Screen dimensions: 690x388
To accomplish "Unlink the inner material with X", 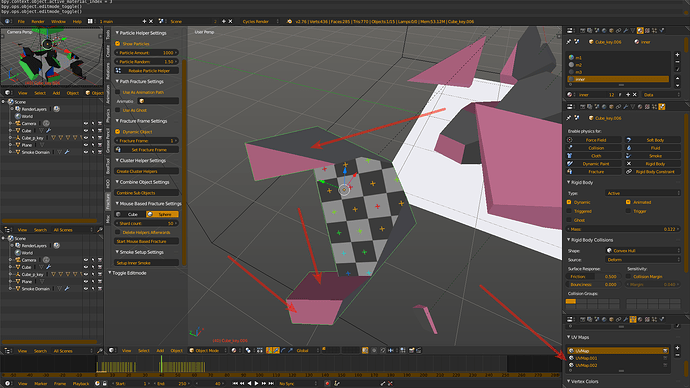I will [635, 95].
